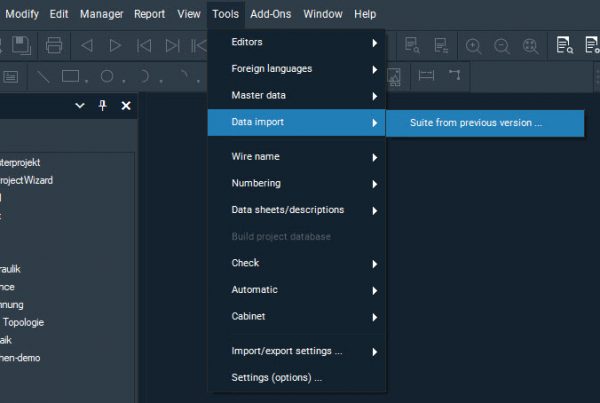Select the Line drawing tool
This screenshot has height=403, width=600.
coord(43,76)
